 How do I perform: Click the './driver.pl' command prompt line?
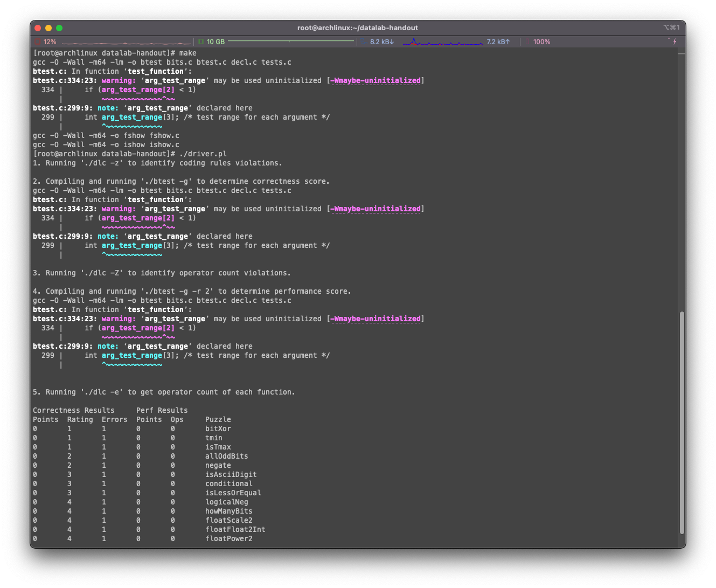coord(130,154)
